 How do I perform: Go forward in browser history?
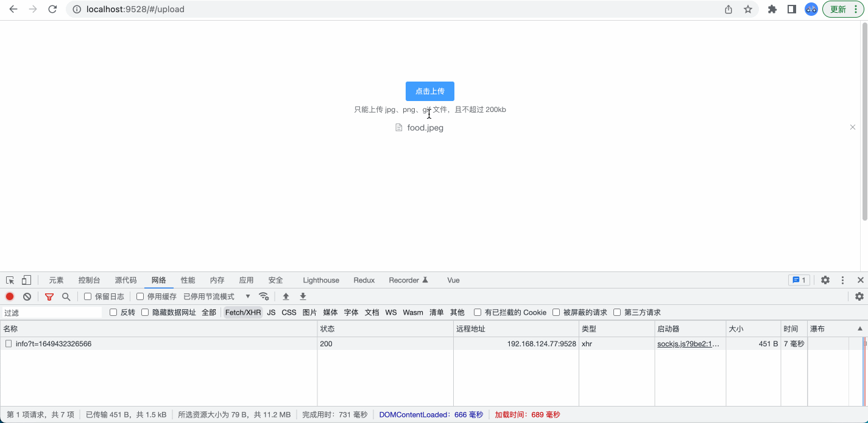point(33,9)
